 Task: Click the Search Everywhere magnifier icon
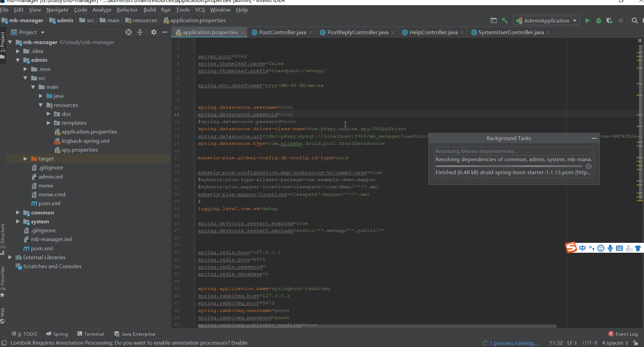(634, 20)
